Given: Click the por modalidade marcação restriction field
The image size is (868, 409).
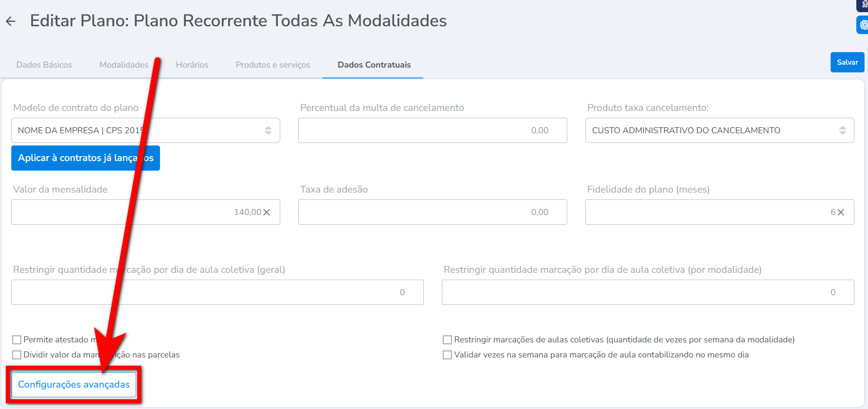Looking at the screenshot, I should point(647,292).
